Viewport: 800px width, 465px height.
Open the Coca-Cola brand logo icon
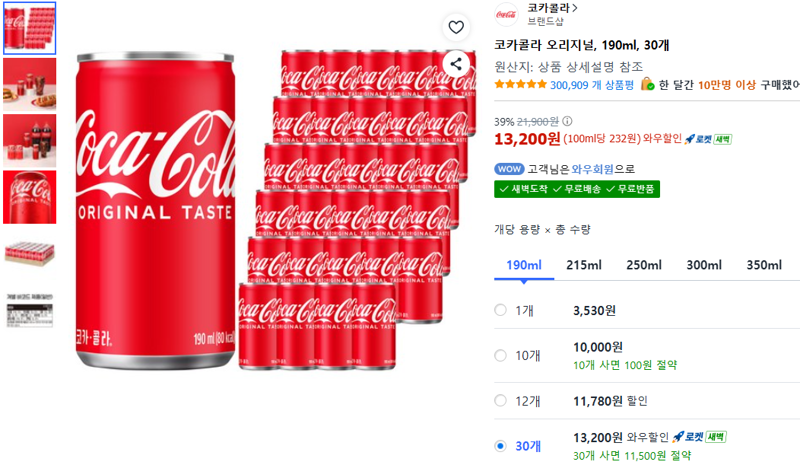[506, 14]
